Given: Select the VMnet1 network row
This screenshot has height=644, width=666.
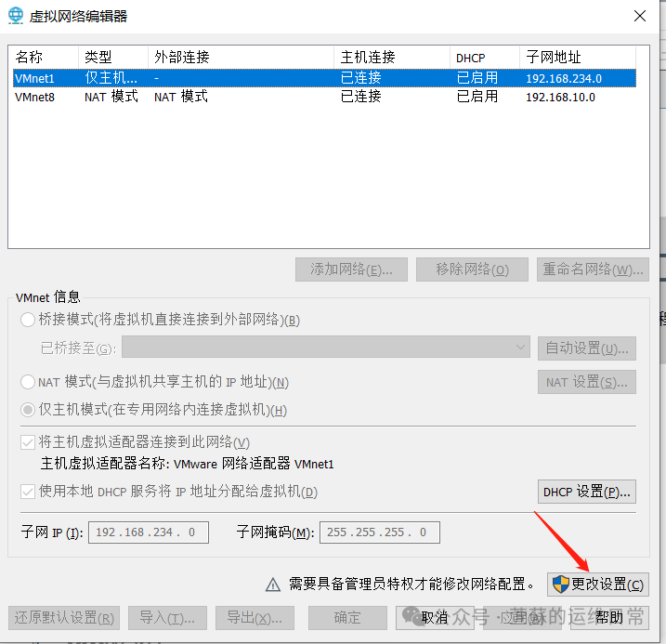Looking at the screenshot, I should coord(324,78).
